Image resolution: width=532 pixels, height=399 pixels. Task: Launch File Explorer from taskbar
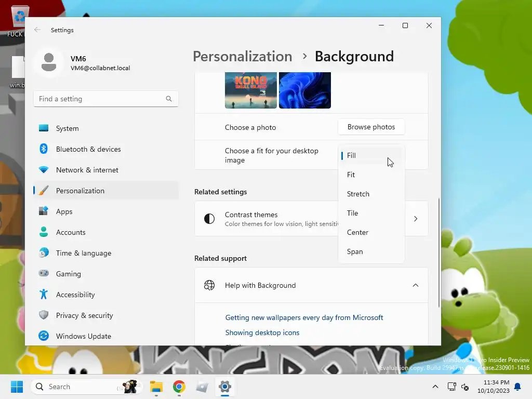[156, 387]
